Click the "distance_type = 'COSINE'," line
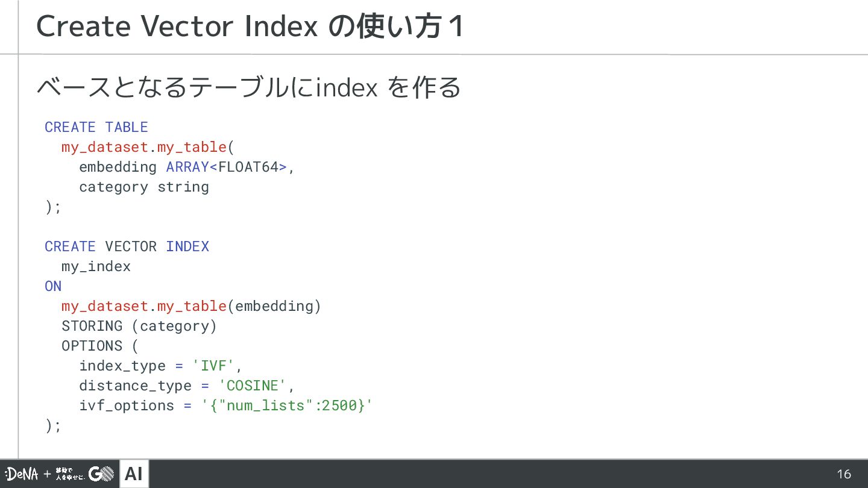The width and height of the screenshot is (868, 488). [x=187, y=386]
